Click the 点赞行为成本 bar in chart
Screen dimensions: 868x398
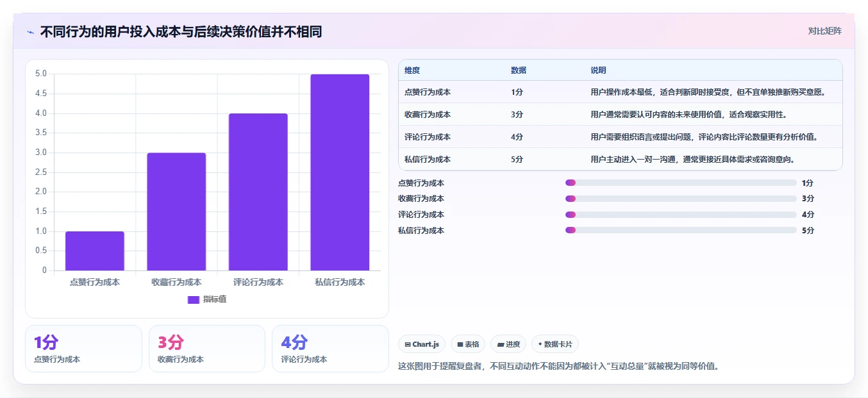point(95,251)
